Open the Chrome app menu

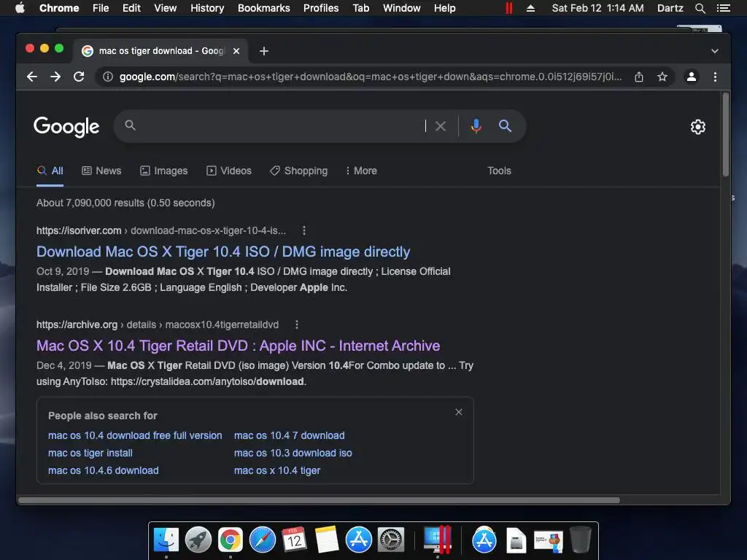pos(59,8)
